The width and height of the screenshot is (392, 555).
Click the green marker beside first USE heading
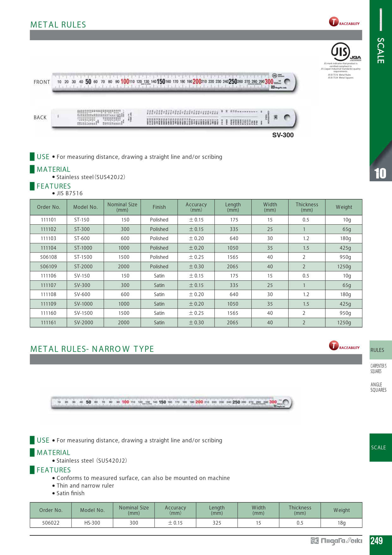[32, 157]
